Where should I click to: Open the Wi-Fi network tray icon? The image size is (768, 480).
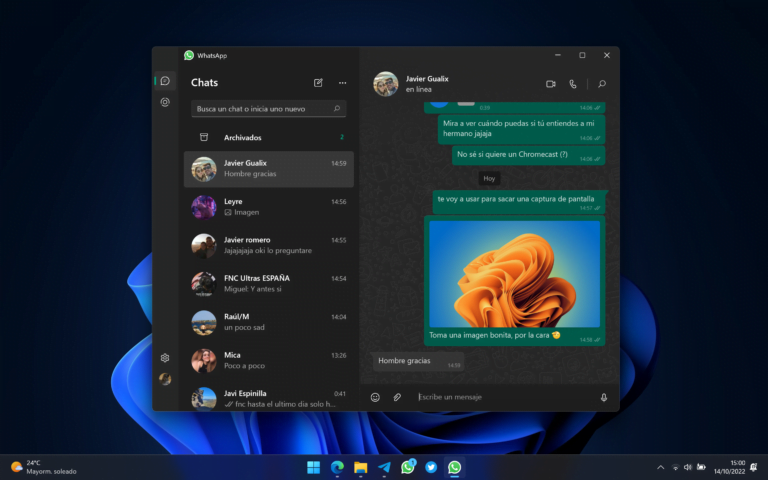coord(675,467)
